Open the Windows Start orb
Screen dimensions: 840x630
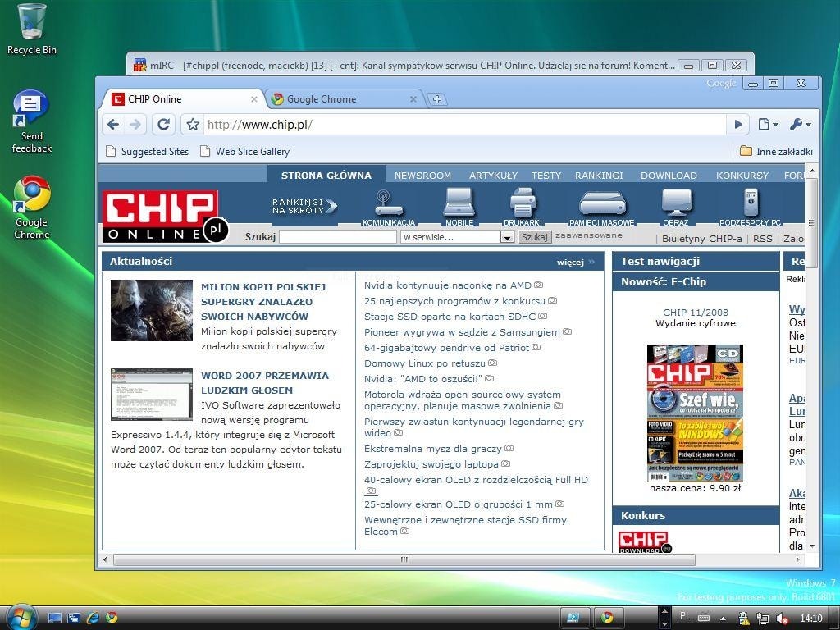[21, 617]
